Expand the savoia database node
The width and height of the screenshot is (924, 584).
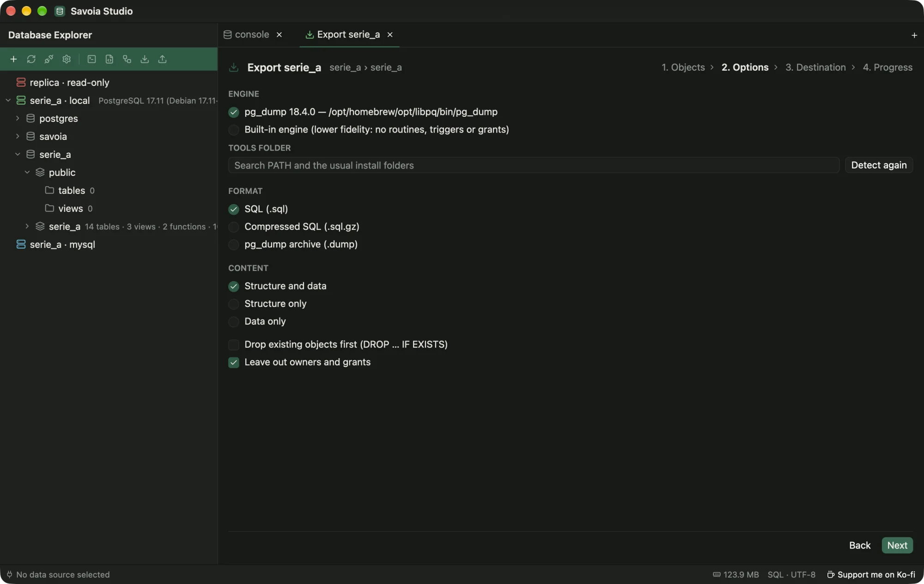(18, 136)
